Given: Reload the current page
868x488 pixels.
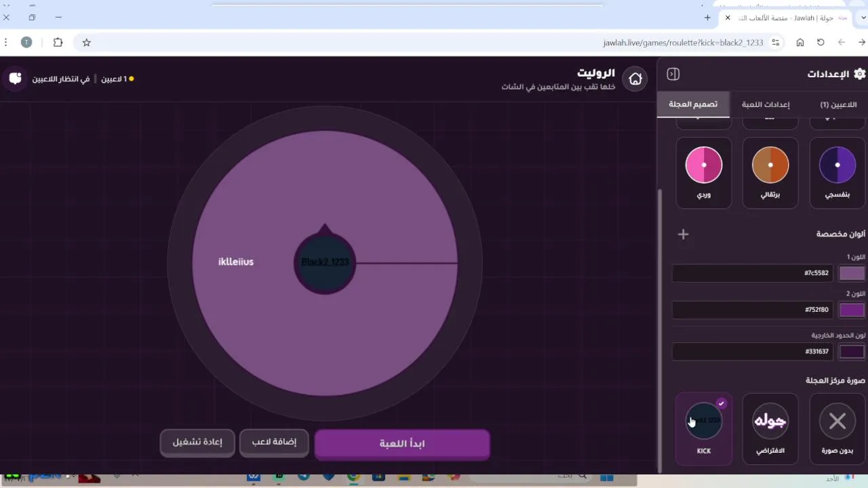Looking at the screenshot, I should (821, 42).
